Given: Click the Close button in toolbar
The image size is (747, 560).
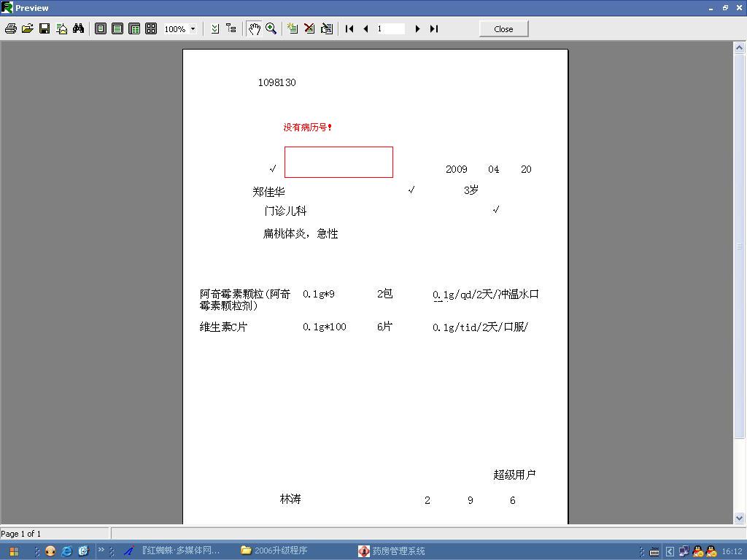Looking at the screenshot, I should tap(503, 29).
